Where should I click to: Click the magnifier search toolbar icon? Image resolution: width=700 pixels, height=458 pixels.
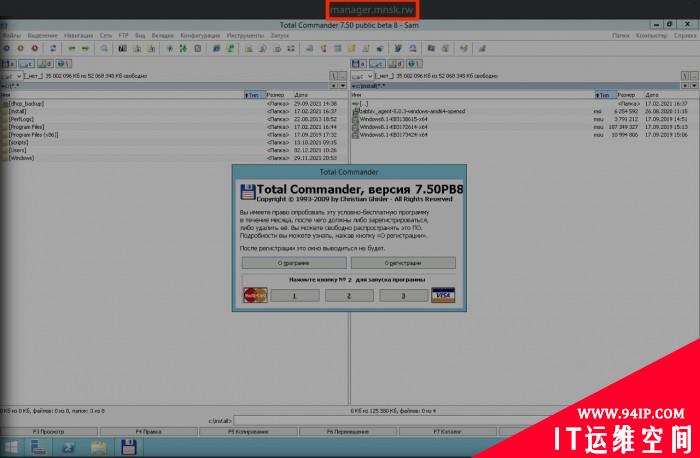[104, 49]
